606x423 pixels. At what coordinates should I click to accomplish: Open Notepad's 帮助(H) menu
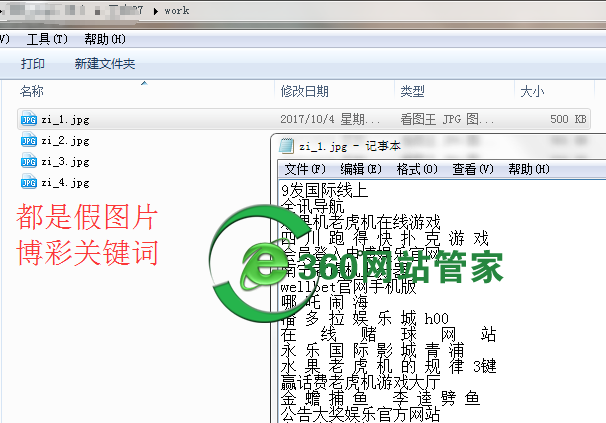(x=529, y=169)
